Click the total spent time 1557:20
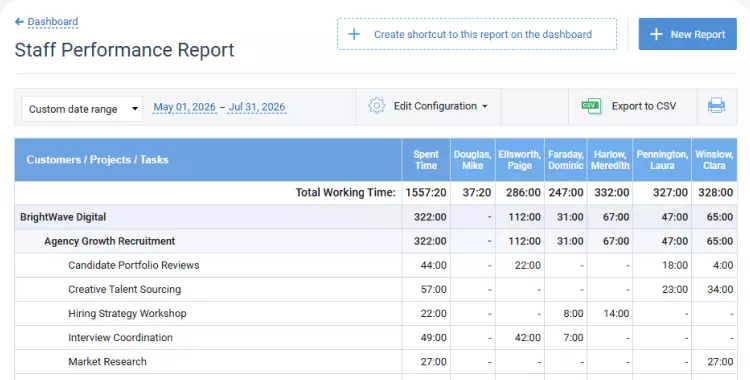750x380 pixels. (x=426, y=192)
